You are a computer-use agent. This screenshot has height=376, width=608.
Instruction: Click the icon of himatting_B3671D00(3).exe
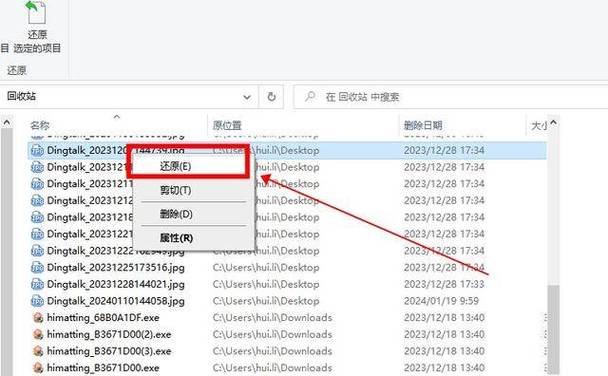point(38,351)
